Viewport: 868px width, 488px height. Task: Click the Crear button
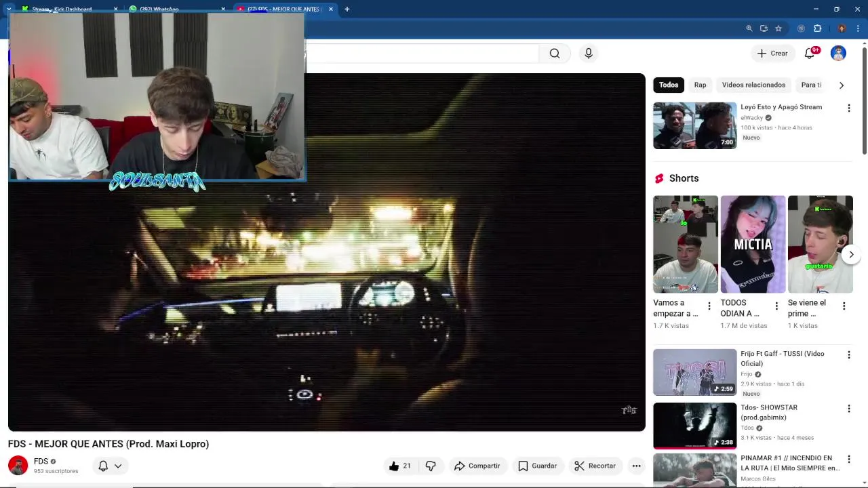772,54
